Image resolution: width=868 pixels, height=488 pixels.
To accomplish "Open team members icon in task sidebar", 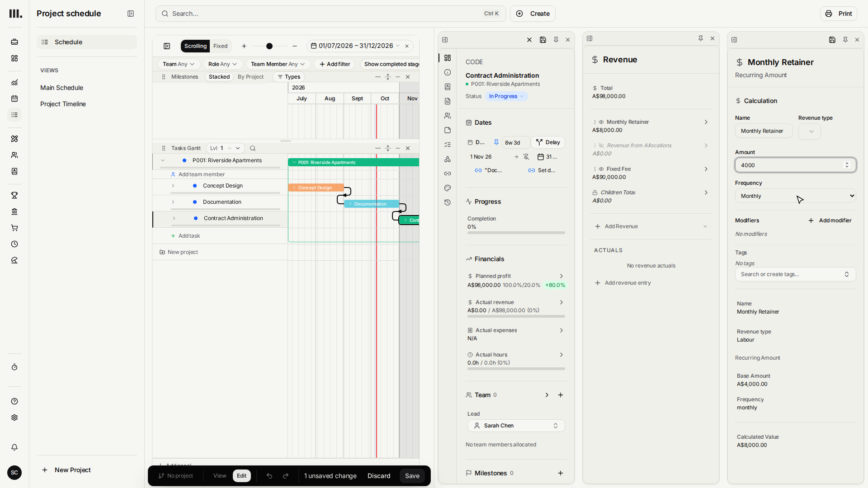I will coord(448,116).
